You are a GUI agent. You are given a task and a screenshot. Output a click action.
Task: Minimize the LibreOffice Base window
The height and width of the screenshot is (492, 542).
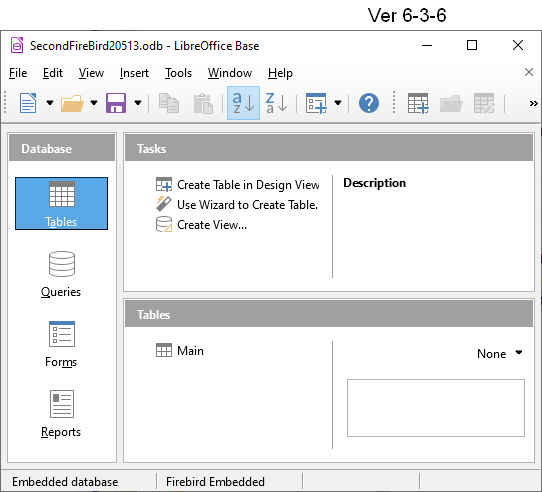pyautogui.click(x=427, y=45)
